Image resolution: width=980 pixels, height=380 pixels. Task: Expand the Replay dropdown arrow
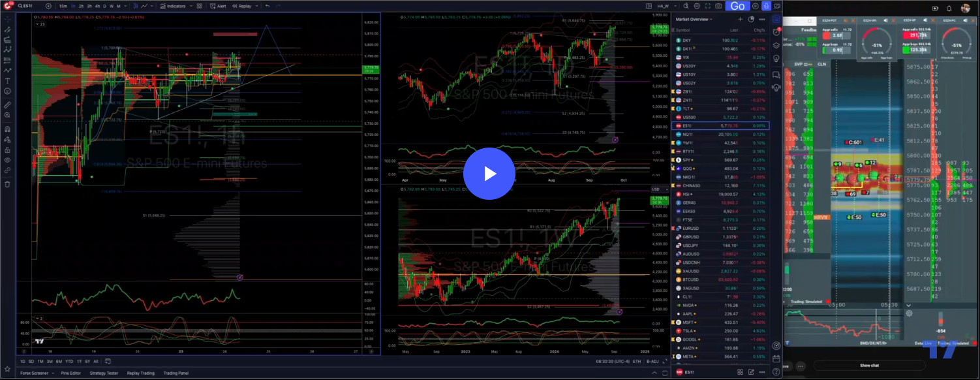point(257,6)
